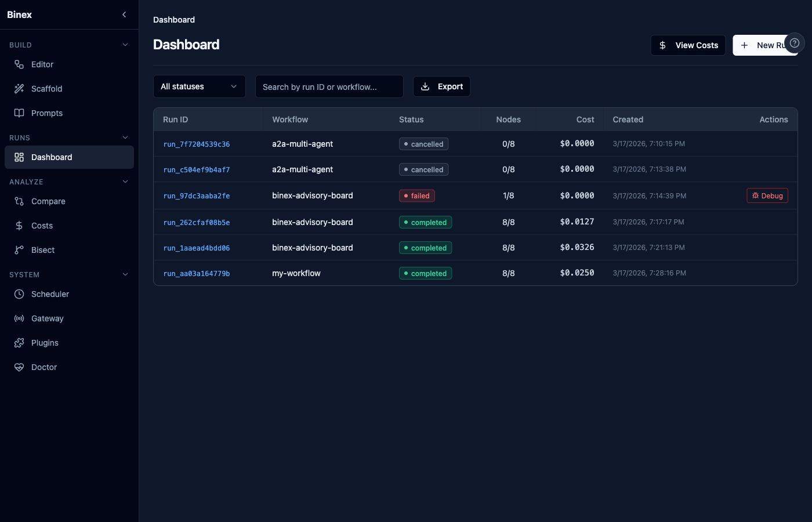
Task: Collapse the RUNS section chevron
Action: [125, 137]
